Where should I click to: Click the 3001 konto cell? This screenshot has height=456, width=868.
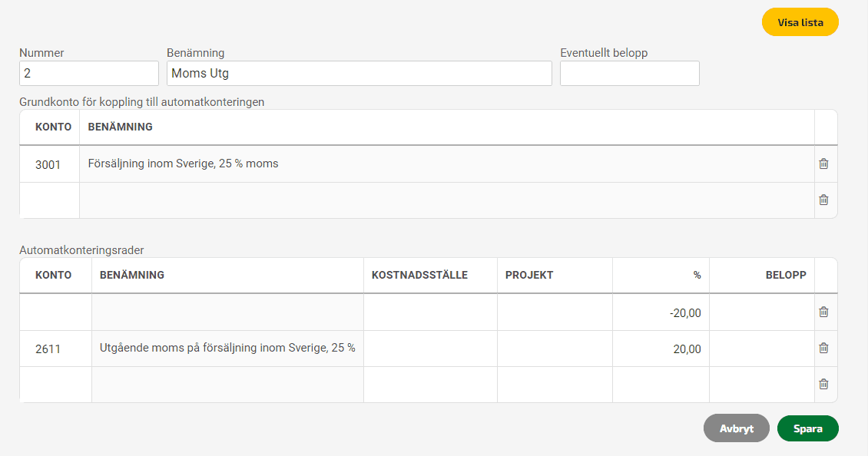[x=49, y=164]
